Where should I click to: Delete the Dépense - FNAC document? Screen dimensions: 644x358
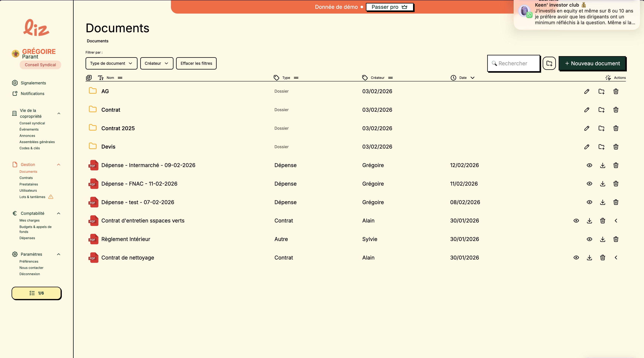[x=616, y=184]
